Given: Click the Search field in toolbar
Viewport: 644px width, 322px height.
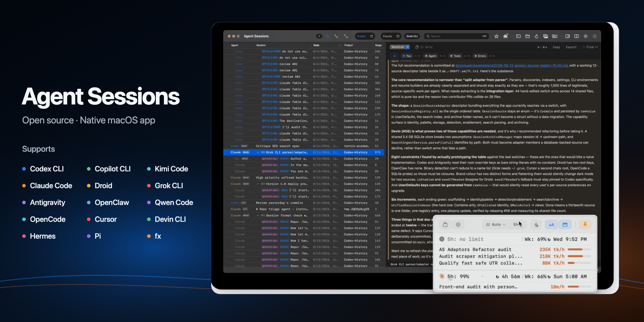Looking at the screenshot, I should pos(456,36).
